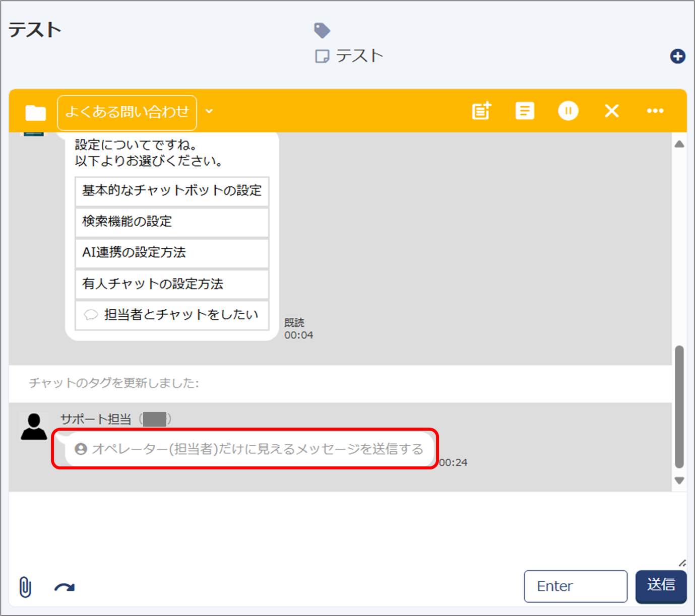695x616 pixels.
Task: Close the chat with X icon
Action: coord(611,111)
